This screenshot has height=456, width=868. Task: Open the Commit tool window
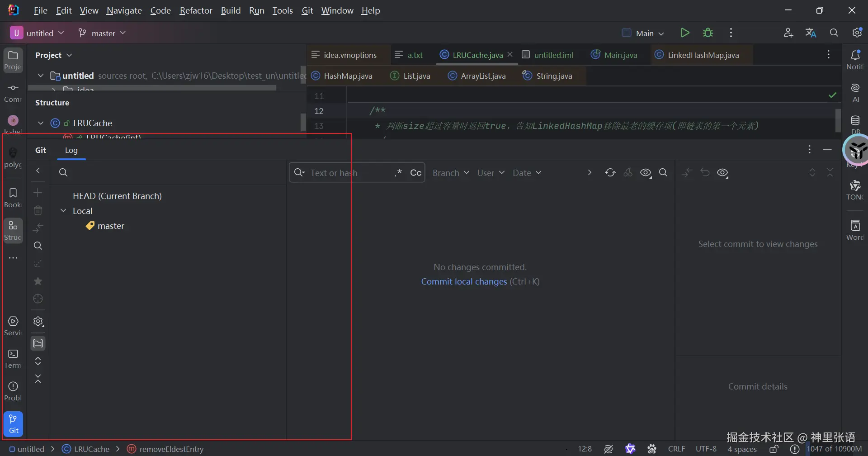13,93
